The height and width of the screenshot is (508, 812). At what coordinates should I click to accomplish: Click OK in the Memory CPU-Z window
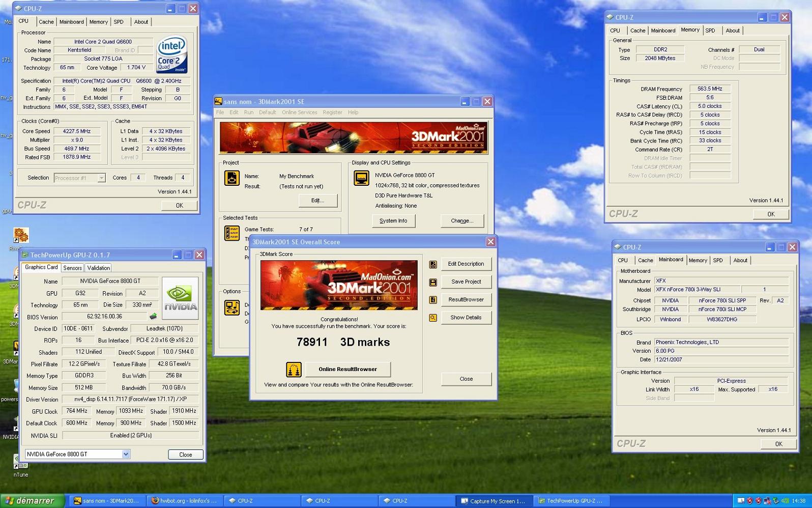click(771, 214)
